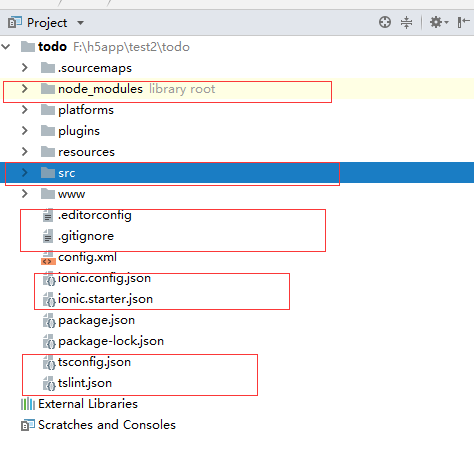Select the ionic.starter.json file
The image size is (474, 473).
click(x=105, y=299)
